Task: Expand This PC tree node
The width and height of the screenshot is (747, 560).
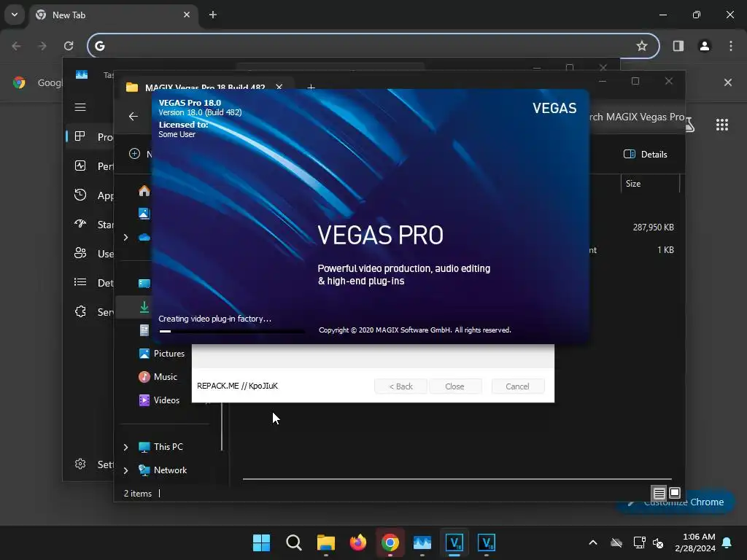Action: 125,447
